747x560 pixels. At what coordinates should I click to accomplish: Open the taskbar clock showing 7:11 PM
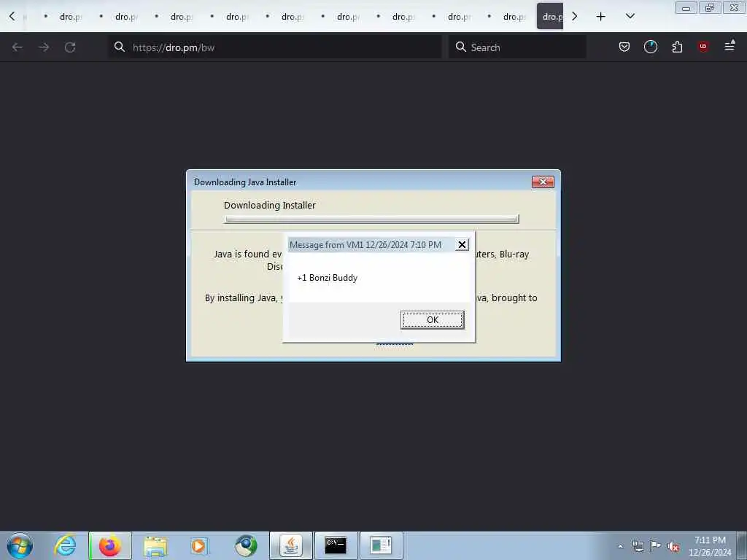[x=710, y=546]
